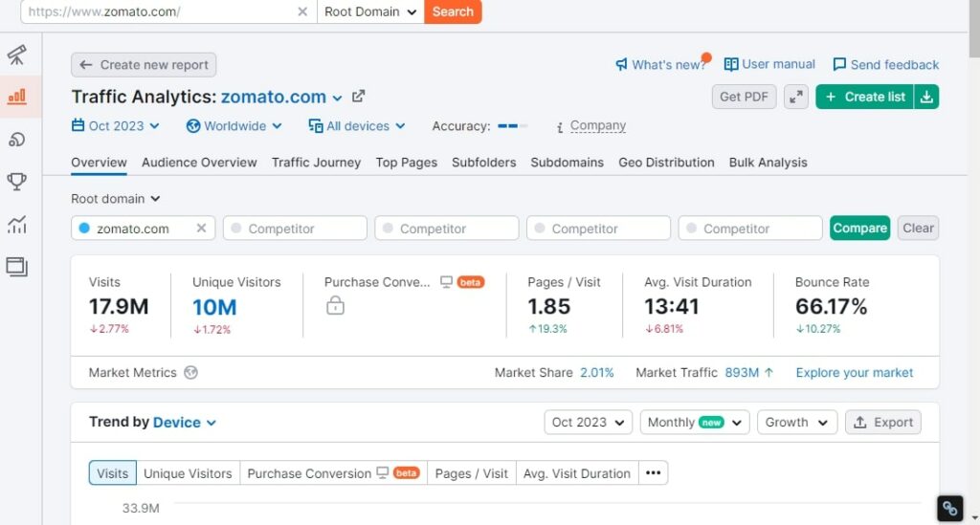
Task: Switch to the Overview tab
Action: 99,163
